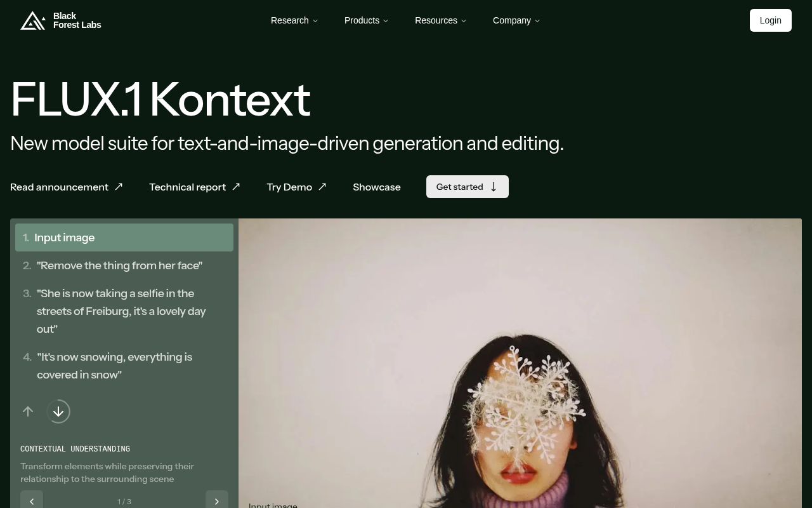This screenshot has height=508, width=812.
Task: Open the Resources dropdown menu
Action: [440, 20]
